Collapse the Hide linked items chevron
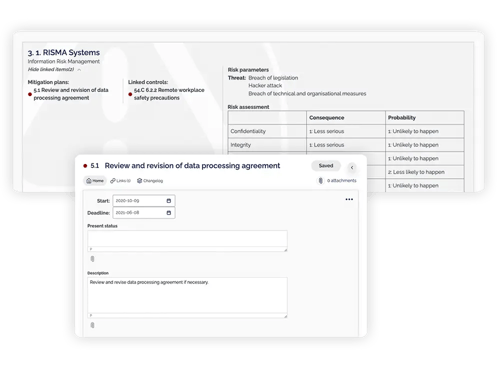Image resolution: width=500 pixels, height=375 pixels. (79, 70)
